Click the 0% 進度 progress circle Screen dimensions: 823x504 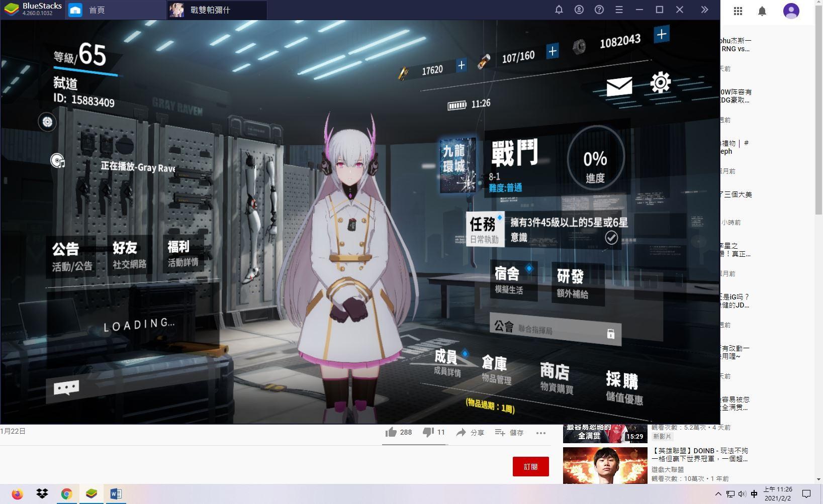pos(595,159)
